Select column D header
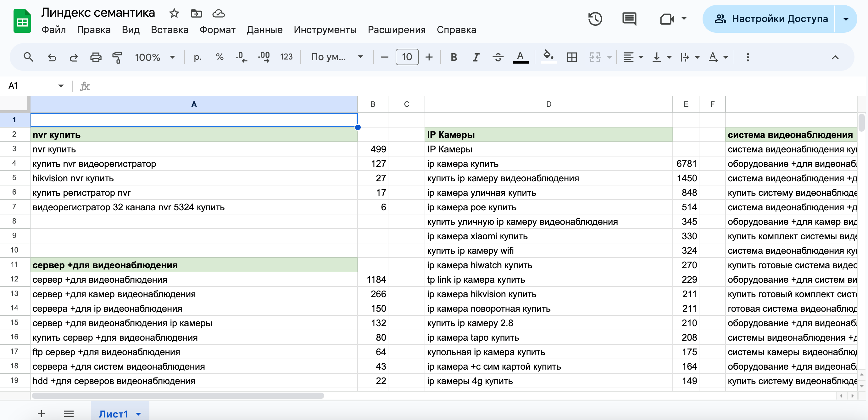 coord(548,104)
